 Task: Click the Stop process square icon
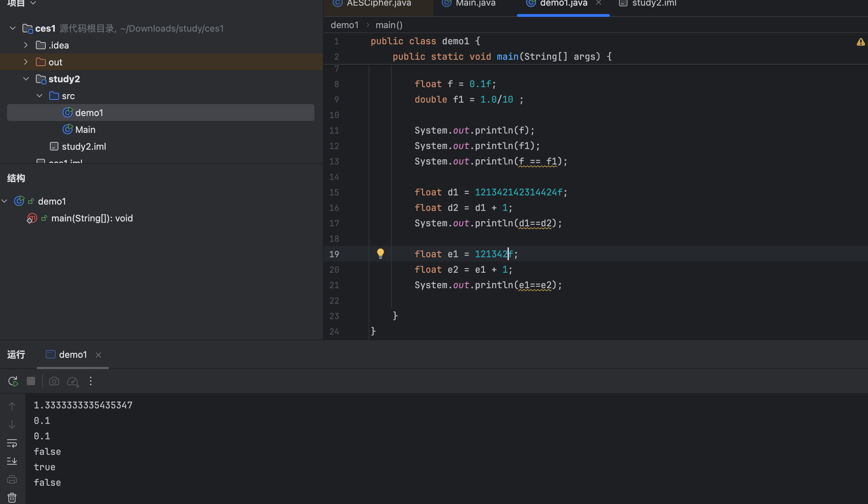click(x=31, y=381)
